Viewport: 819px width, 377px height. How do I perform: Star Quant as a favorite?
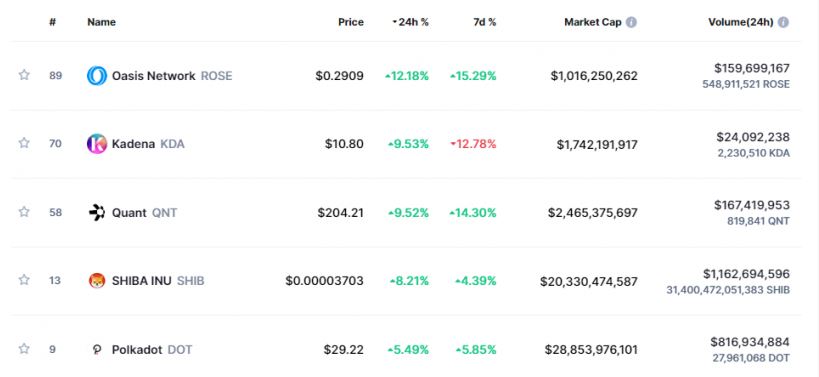click(x=24, y=211)
